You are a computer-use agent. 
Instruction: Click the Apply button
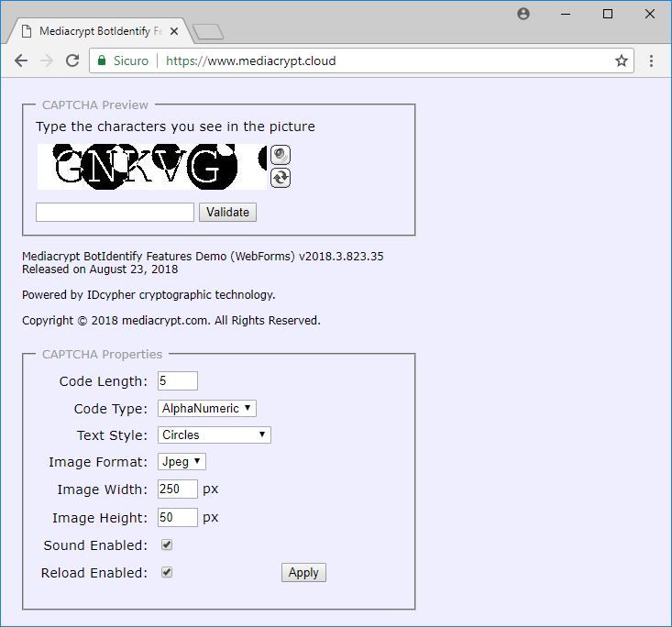pyautogui.click(x=303, y=573)
